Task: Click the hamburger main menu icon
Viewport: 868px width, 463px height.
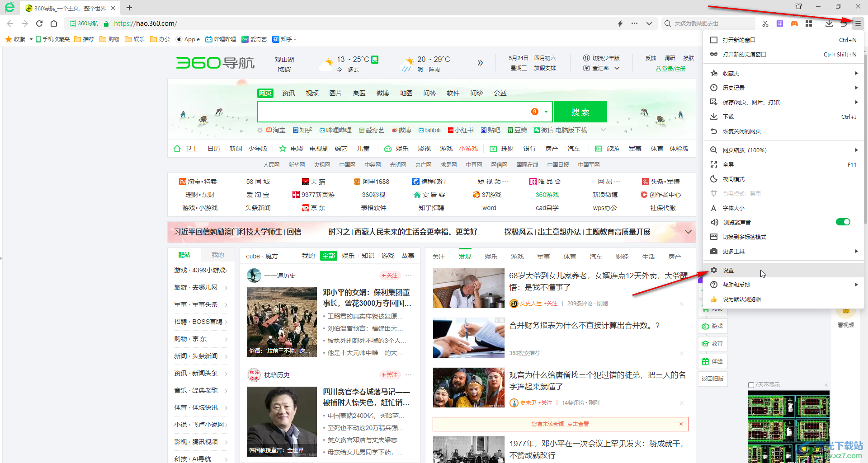Action: point(858,23)
